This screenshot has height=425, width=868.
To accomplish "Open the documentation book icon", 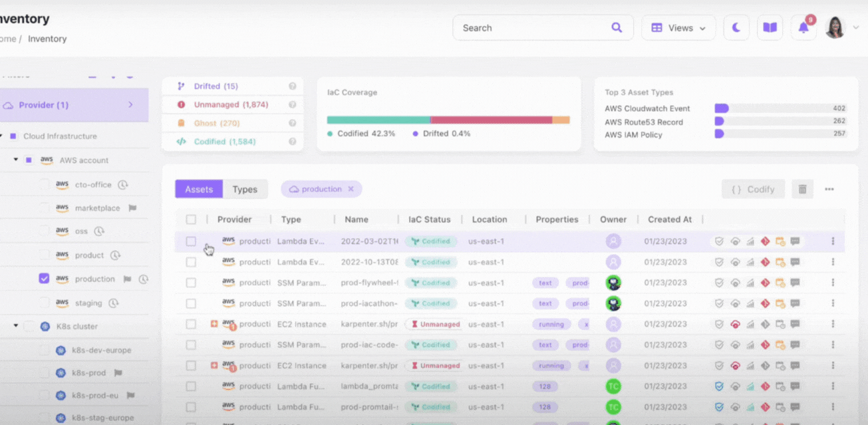I will 770,28.
